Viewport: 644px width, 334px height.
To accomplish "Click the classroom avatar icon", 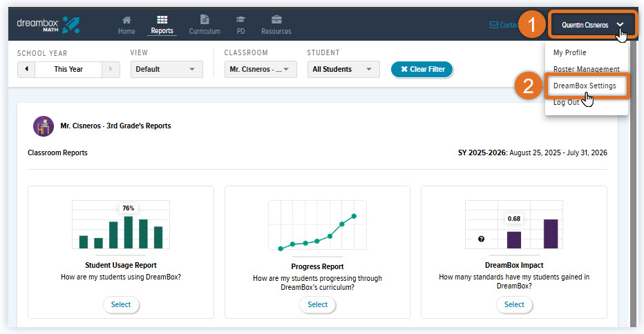I will click(44, 126).
